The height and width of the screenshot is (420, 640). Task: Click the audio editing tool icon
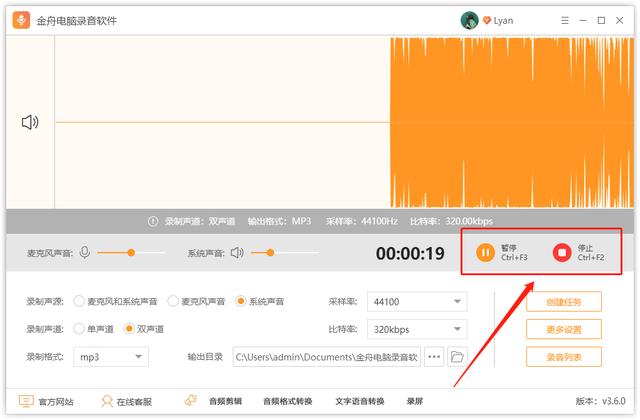click(191, 400)
